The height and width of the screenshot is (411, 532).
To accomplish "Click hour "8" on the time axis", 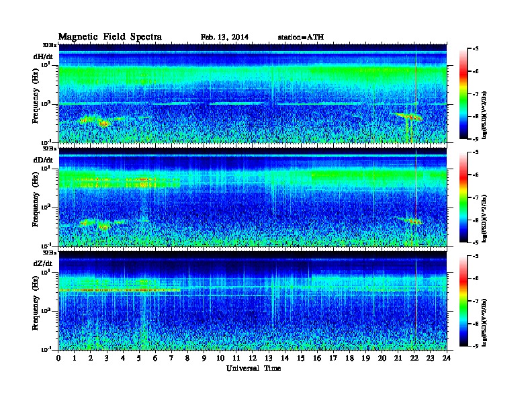I will coord(187,358).
